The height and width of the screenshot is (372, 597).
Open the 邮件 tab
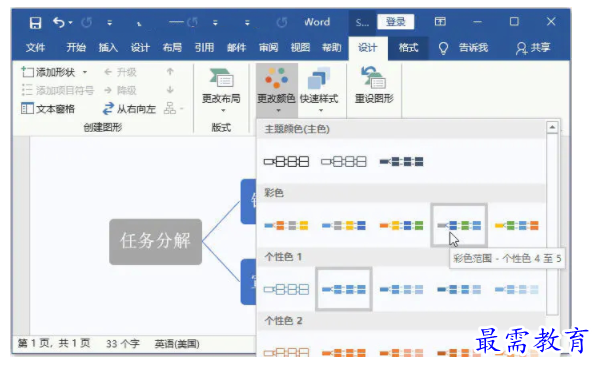click(x=236, y=48)
